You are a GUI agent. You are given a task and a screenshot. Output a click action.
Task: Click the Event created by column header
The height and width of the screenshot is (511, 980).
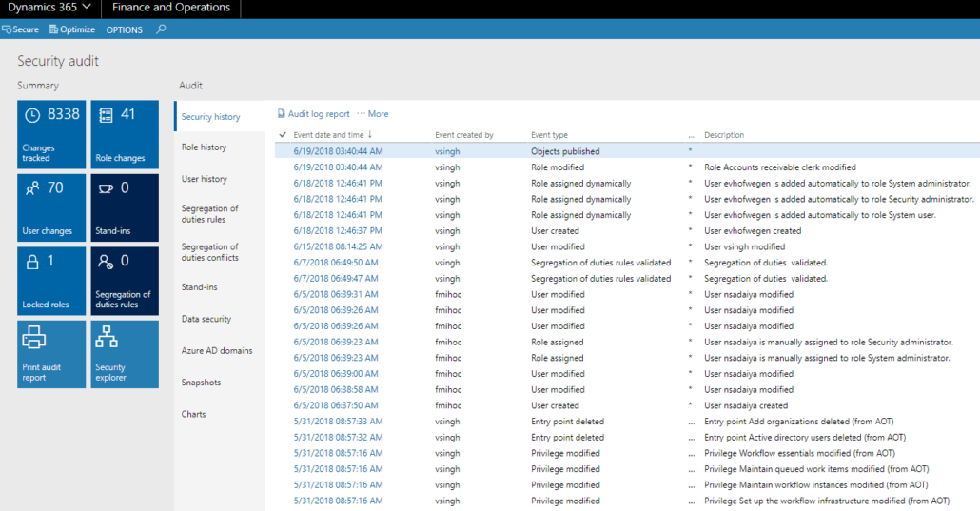pyautogui.click(x=463, y=134)
